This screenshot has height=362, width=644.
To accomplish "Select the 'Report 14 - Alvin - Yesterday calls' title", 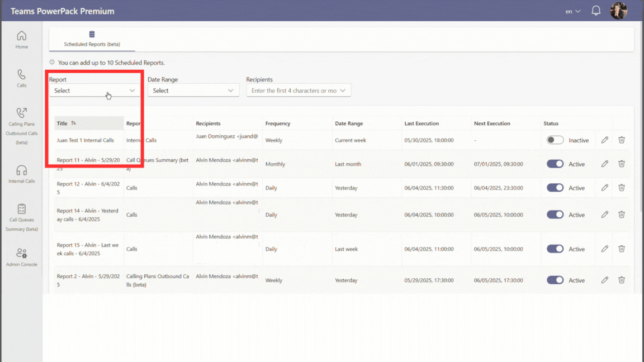I will click(x=87, y=215).
